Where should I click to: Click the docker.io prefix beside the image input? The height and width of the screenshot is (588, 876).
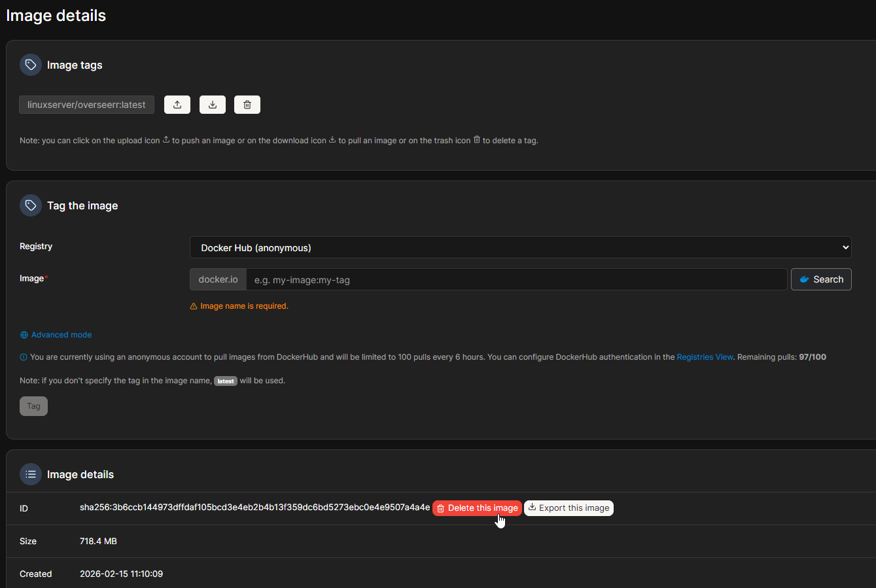click(218, 279)
